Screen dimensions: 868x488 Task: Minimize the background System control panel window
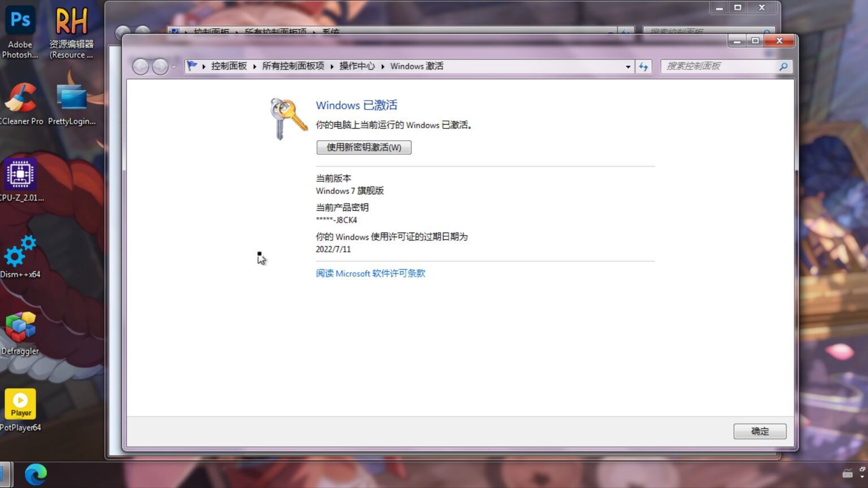coord(719,8)
